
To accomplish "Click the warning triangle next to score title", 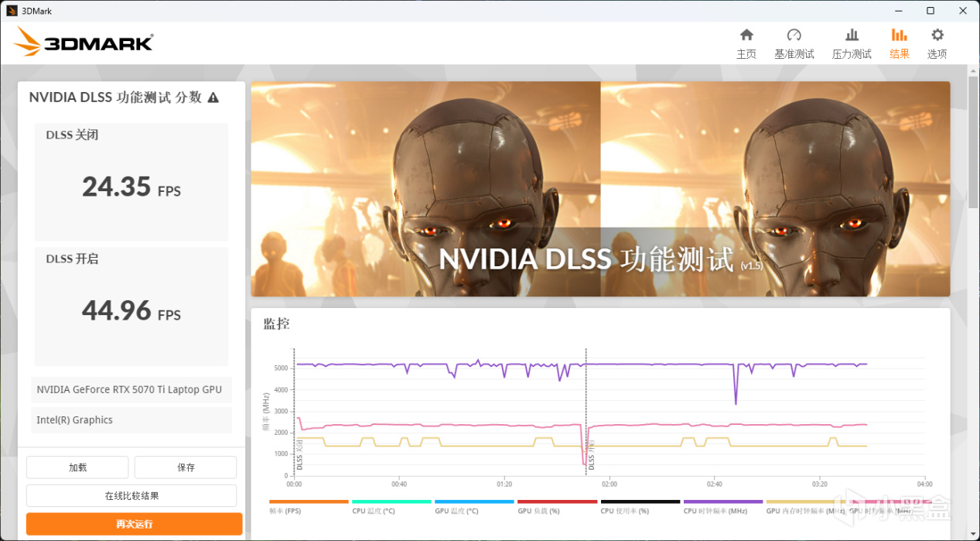I will click(x=213, y=98).
